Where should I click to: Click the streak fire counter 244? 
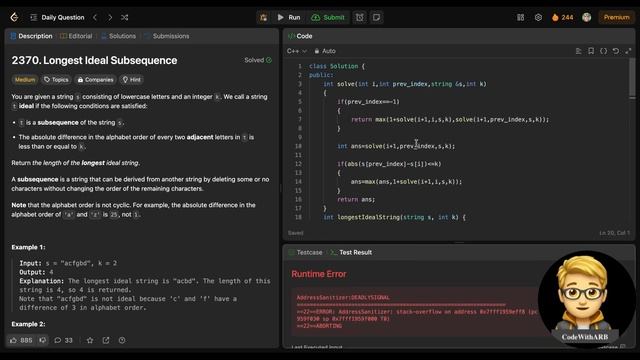point(562,17)
